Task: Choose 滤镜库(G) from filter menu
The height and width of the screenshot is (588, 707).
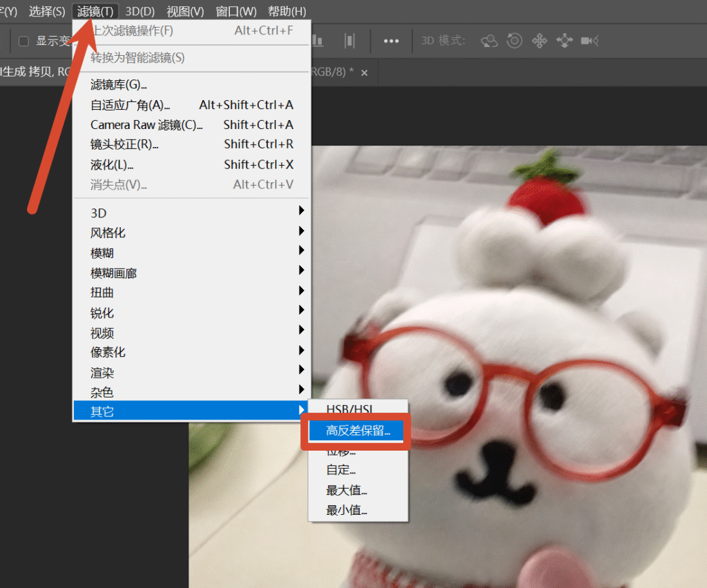Action: (191, 85)
